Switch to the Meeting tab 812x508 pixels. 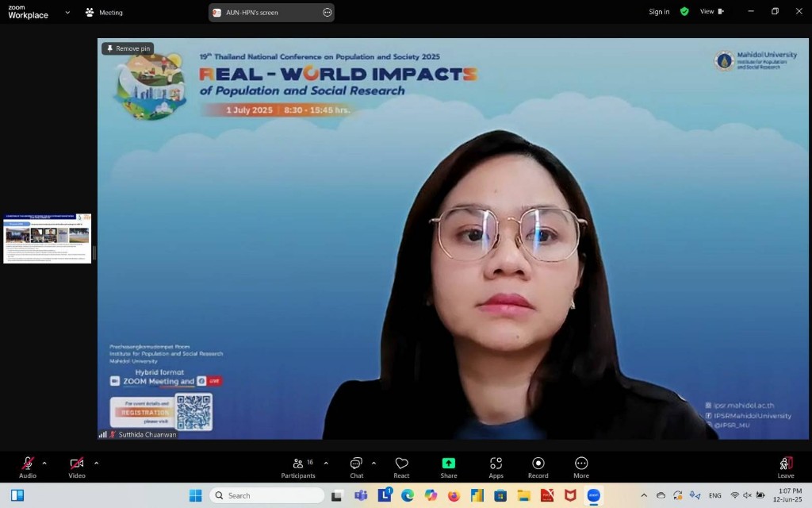(x=104, y=13)
